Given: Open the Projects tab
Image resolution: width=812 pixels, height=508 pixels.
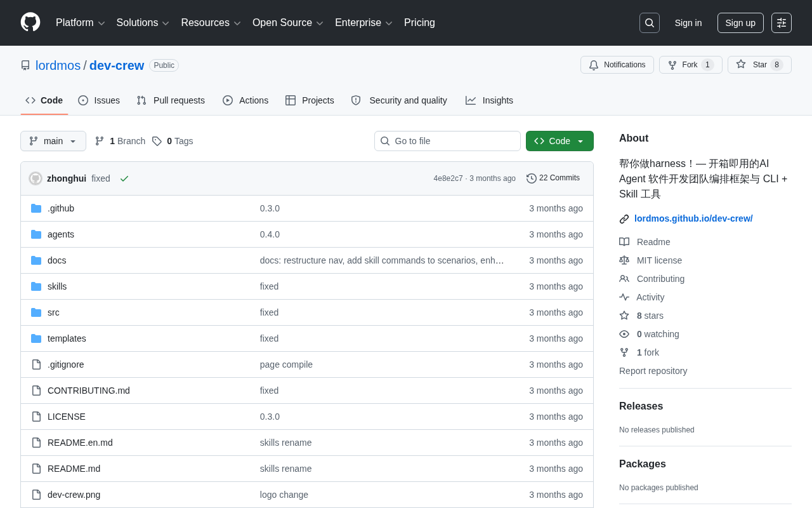Looking at the screenshot, I should (x=310, y=100).
